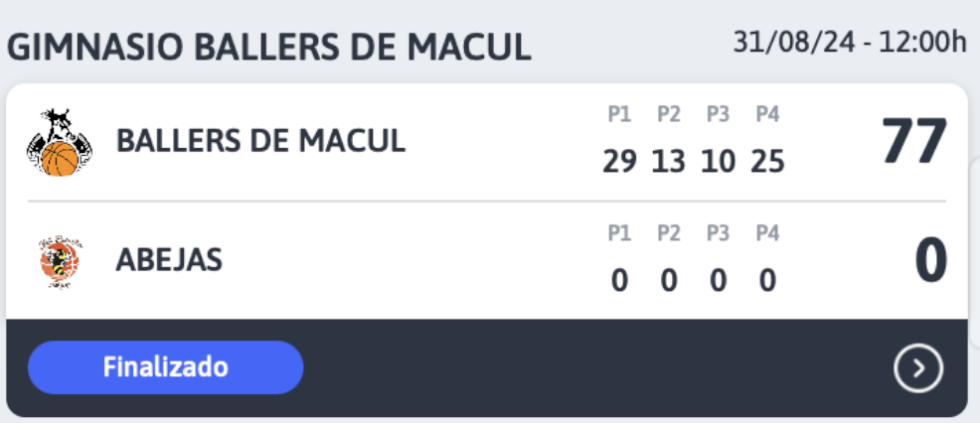
Task: Click Ballers P3 period score 10
Action: pos(719,163)
